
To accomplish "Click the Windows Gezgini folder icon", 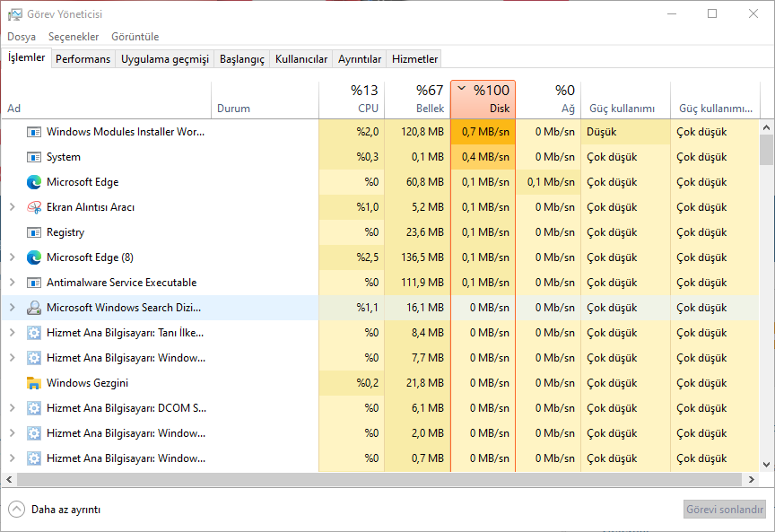I will pyautogui.click(x=34, y=383).
